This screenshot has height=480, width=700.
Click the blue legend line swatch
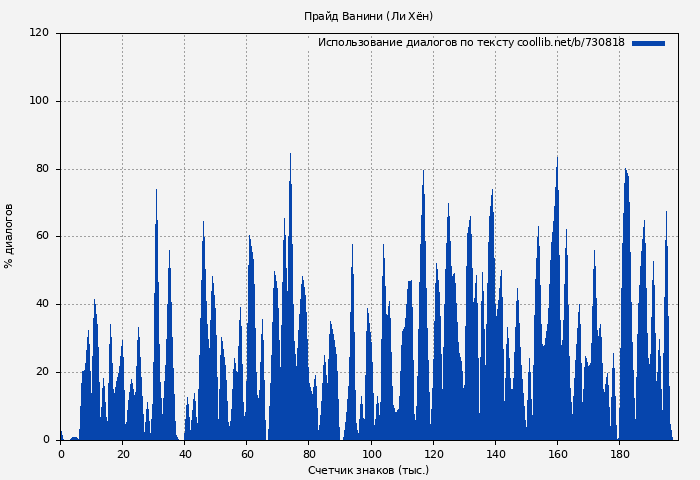[648, 43]
